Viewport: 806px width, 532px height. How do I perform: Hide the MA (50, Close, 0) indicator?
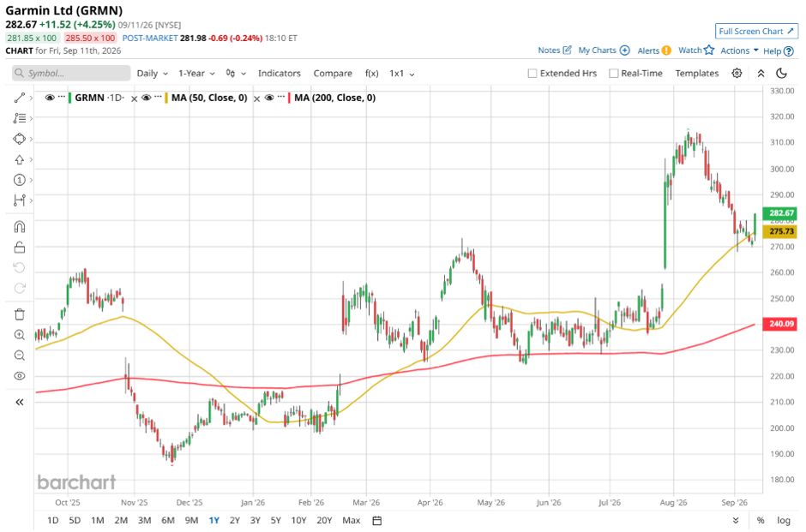point(147,98)
